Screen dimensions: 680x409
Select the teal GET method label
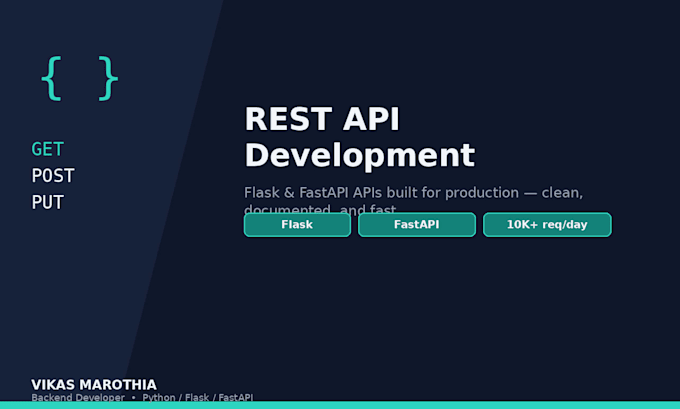[48, 149]
